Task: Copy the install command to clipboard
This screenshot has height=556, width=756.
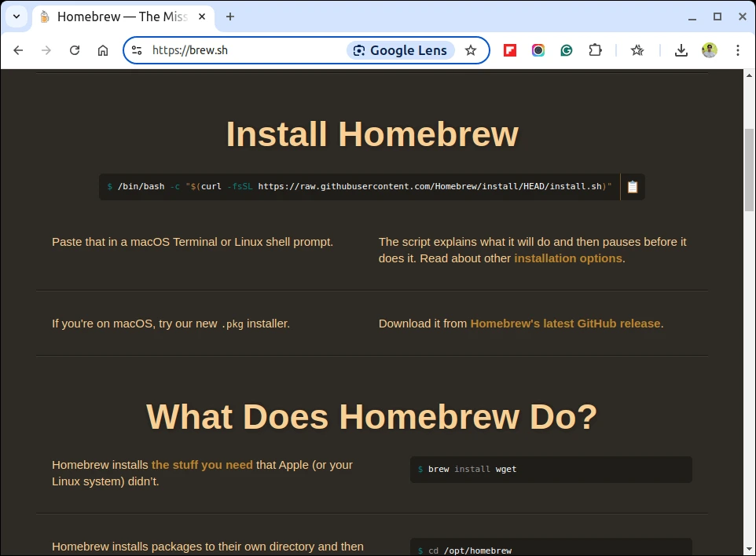Action: (x=633, y=186)
